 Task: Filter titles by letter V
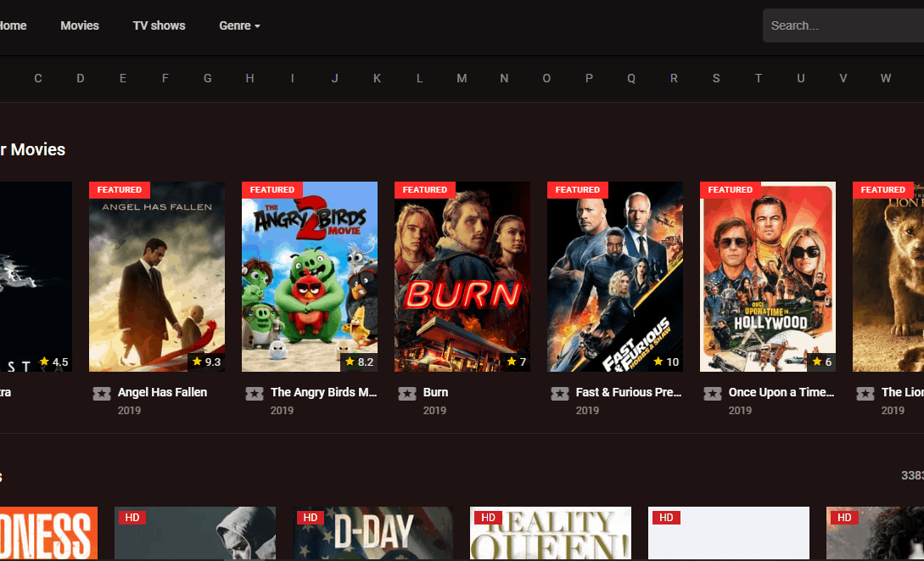click(x=843, y=78)
